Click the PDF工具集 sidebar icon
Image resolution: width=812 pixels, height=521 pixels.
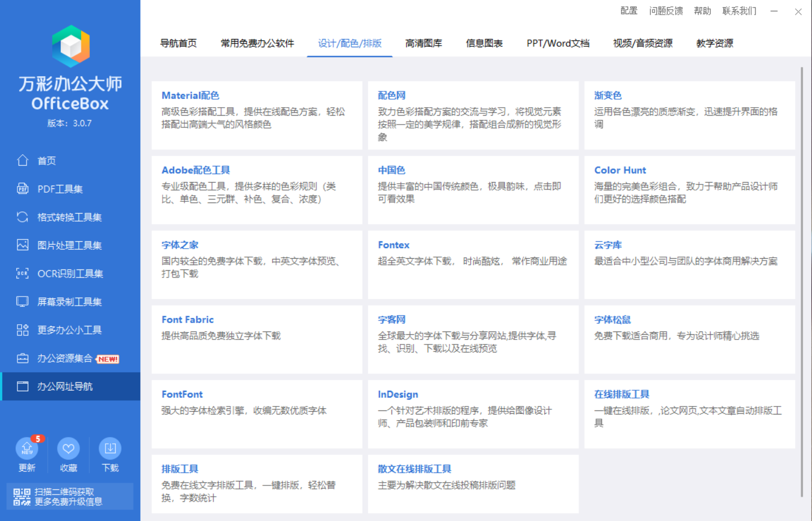pyautogui.click(x=23, y=189)
